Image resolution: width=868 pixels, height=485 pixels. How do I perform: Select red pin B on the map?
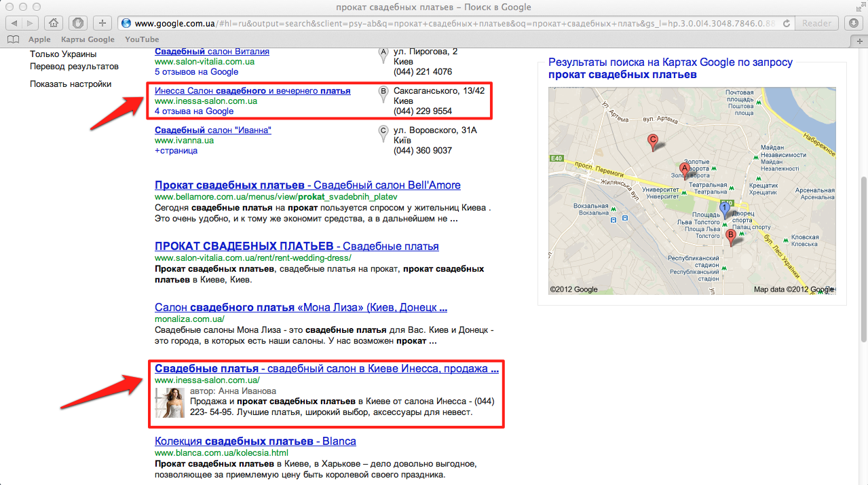tap(730, 236)
